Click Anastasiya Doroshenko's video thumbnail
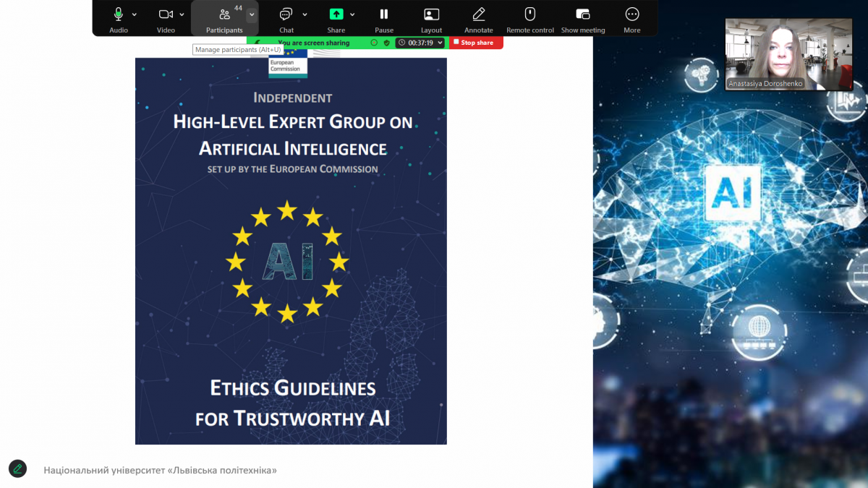This screenshot has height=488, width=868. (x=778, y=54)
